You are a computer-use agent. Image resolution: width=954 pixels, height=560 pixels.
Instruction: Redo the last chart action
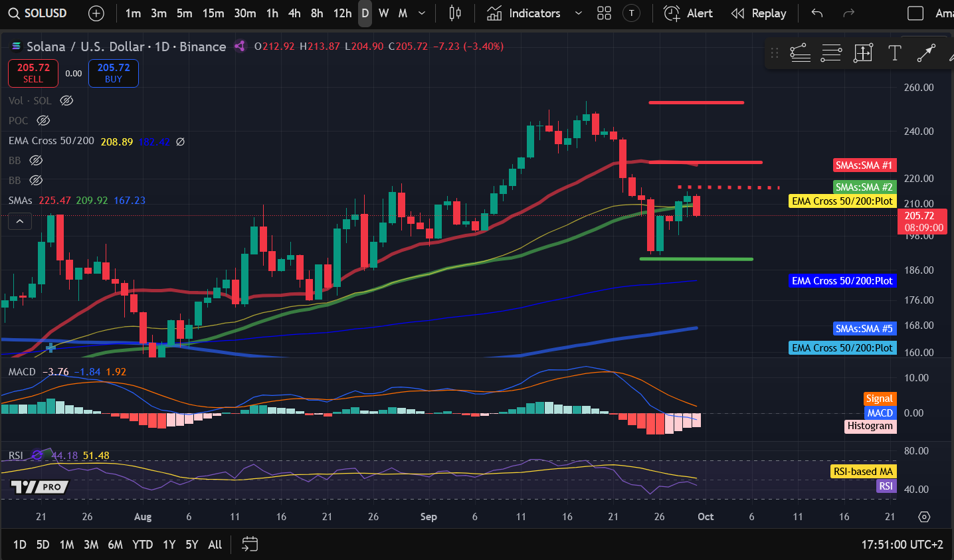click(x=848, y=13)
